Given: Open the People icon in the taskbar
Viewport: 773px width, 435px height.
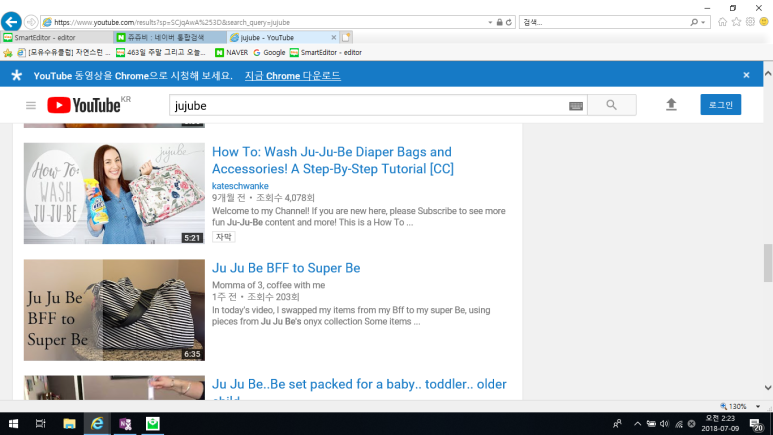Looking at the screenshot, I should pyautogui.click(x=617, y=424).
